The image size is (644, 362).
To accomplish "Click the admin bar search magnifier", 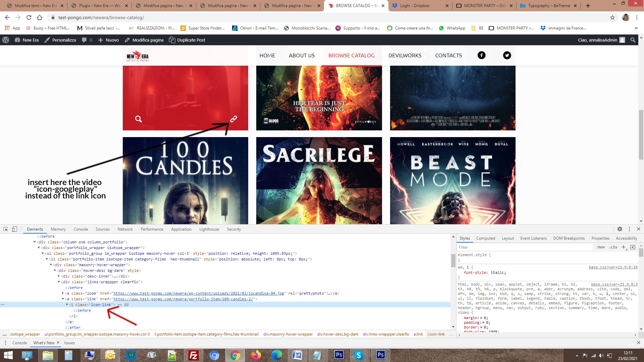I will (x=633, y=40).
